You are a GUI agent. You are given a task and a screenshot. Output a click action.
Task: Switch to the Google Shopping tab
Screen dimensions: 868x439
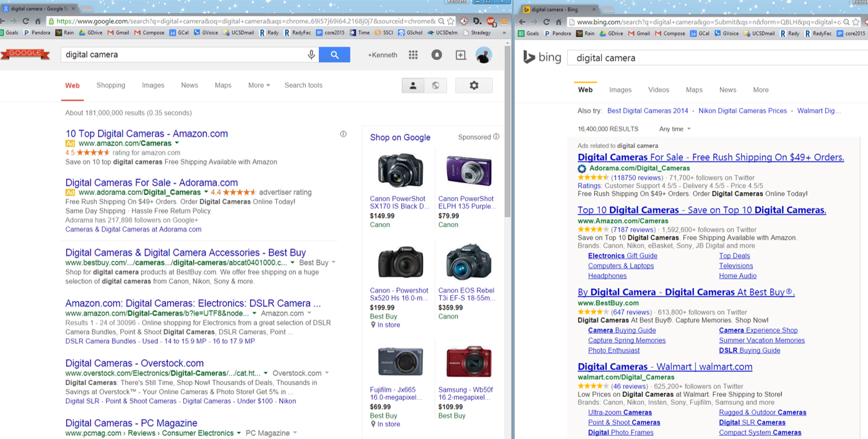(x=111, y=85)
